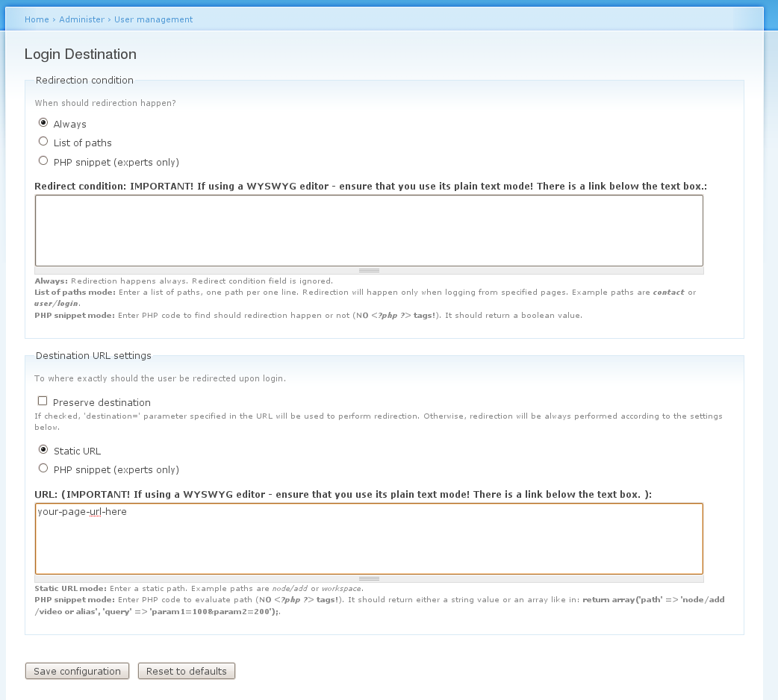Image resolution: width=778 pixels, height=700 pixels.
Task: Focus the Redirect condition text area
Action: [369, 231]
